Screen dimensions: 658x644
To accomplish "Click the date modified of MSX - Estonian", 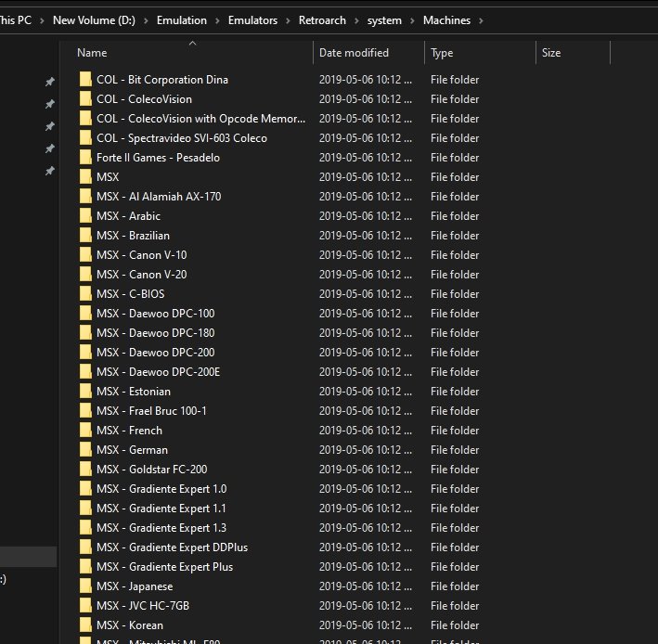I will click(x=366, y=391).
